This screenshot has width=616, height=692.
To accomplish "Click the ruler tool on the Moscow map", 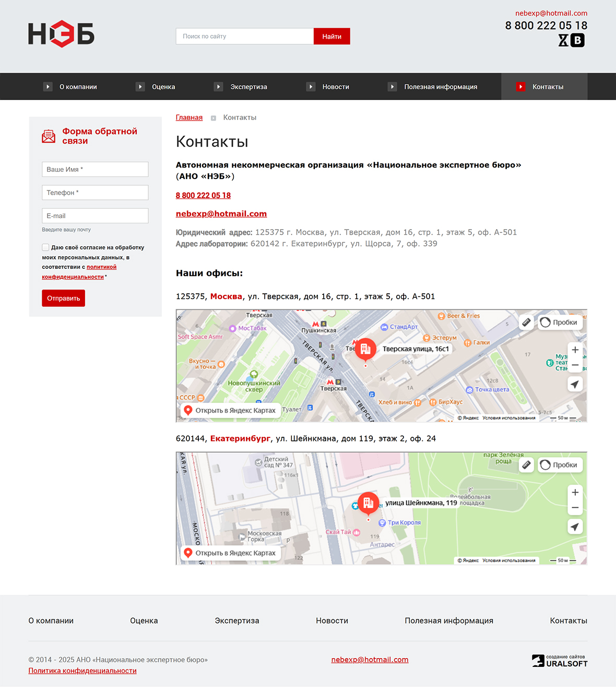I will click(x=527, y=323).
